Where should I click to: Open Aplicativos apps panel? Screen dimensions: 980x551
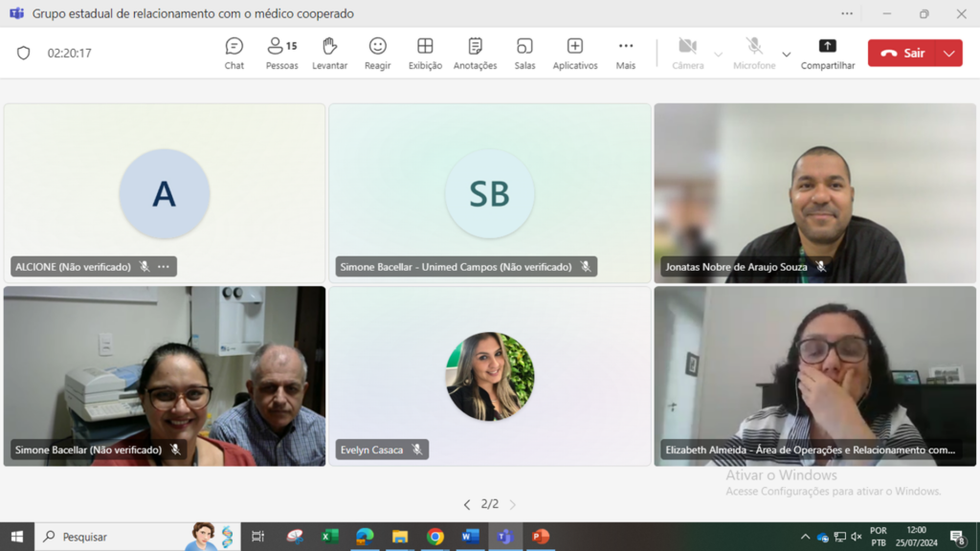(x=575, y=53)
